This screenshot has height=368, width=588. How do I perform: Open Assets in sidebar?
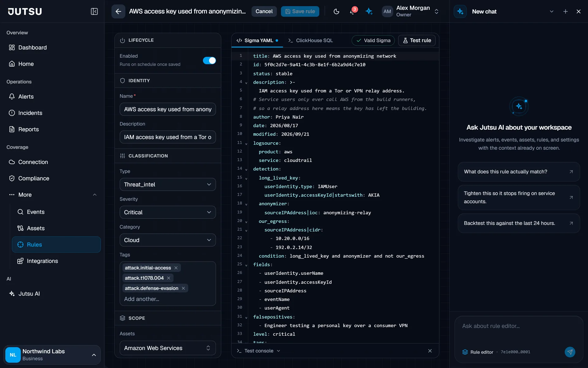[x=56, y=228]
